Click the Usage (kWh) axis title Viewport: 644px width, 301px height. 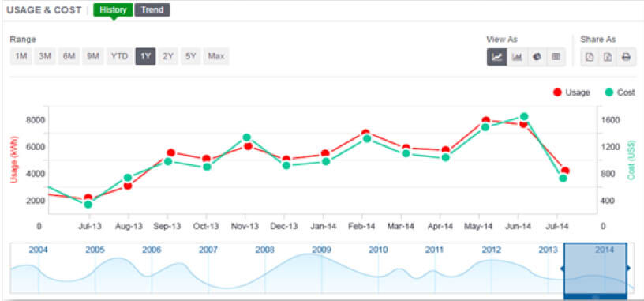point(14,160)
